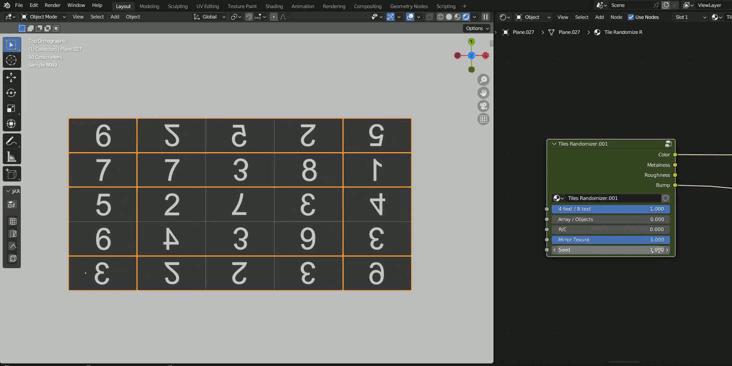Switch to Geometry Nodes workspace tab
The image size is (732, 366).
click(408, 6)
